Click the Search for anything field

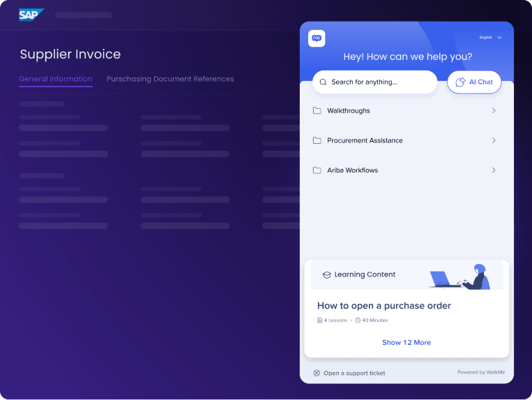point(375,82)
